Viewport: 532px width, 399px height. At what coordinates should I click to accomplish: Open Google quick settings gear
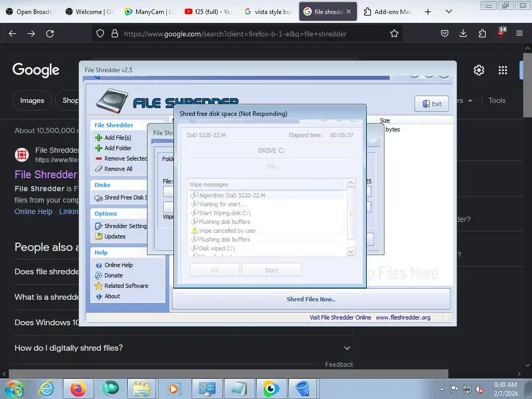pos(478,70)
